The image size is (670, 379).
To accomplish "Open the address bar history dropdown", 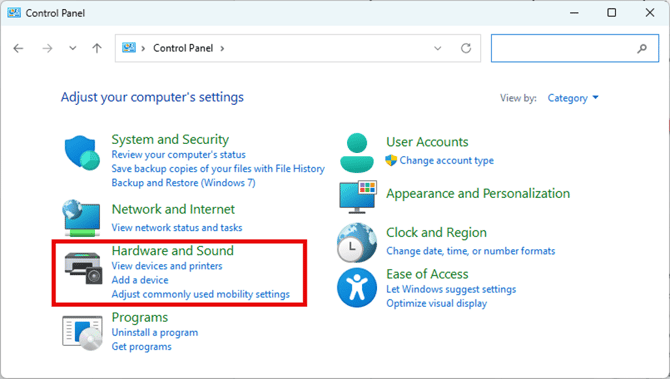I will click(438, 48).
